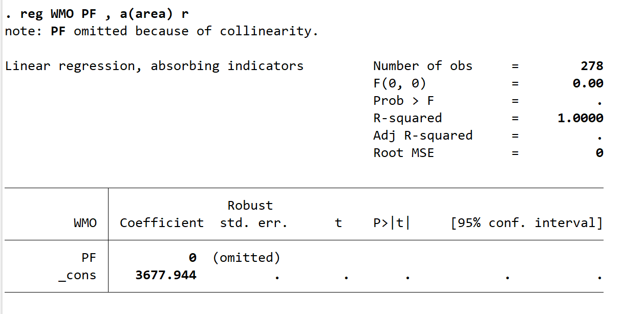Click the '[95% conf. interval]' header
This screenshot has height=314, width=644.
pos(526,223)
